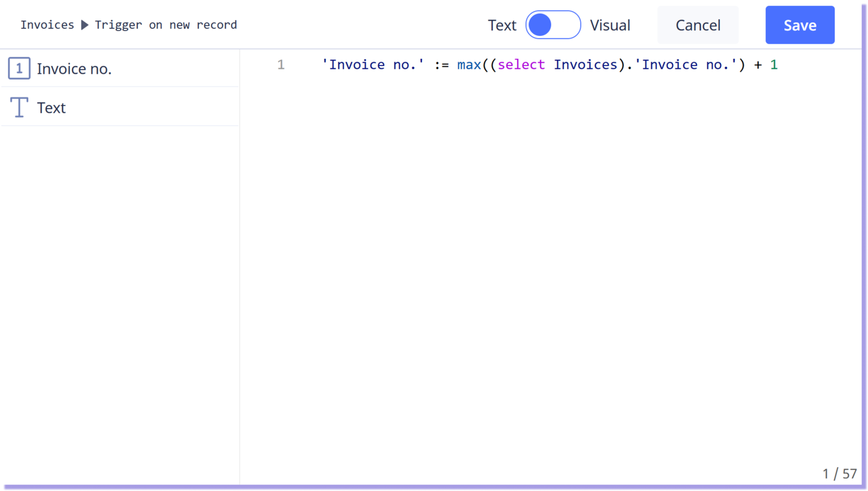Place cursor on the 'select' keyword in code
Image resolution: width=868 pixels, height=491 pixels.
click(521, 65)
